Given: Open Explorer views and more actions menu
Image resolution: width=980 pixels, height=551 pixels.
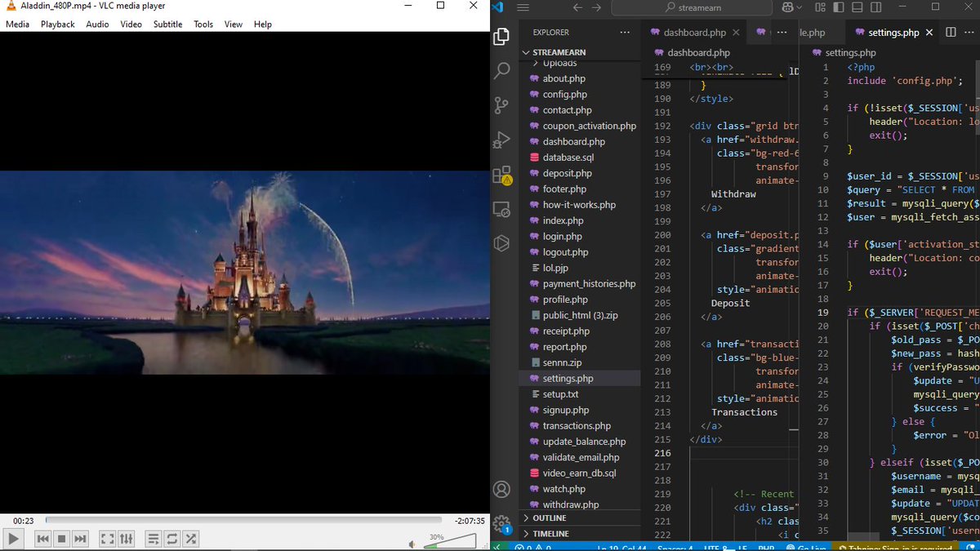Looking at the screenshot, I should click(625, 33).
